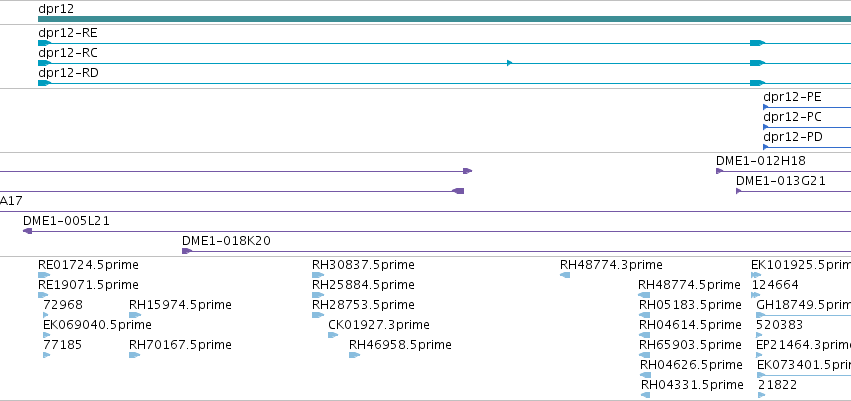Click the RH48774.3prime reverse arrow

(565, 275)
